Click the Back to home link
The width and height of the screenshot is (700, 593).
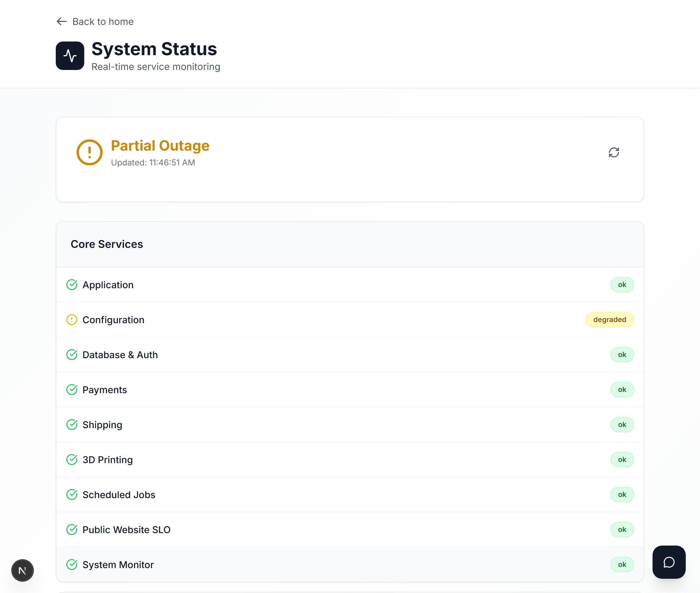(x=95, y=22)
